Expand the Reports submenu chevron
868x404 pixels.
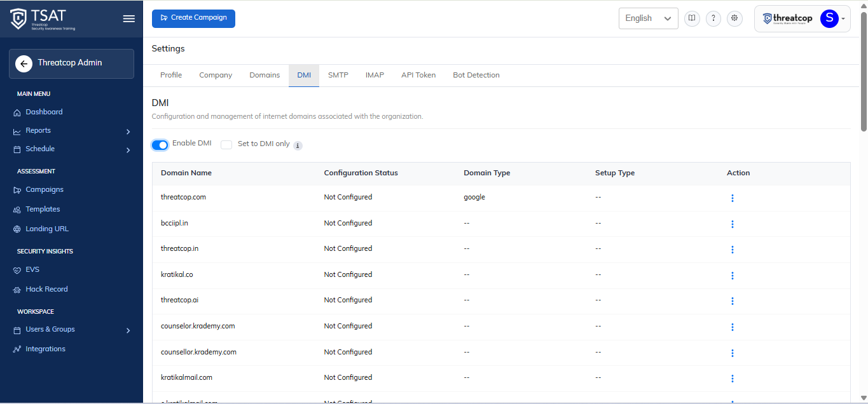click(x=128, y=131)
